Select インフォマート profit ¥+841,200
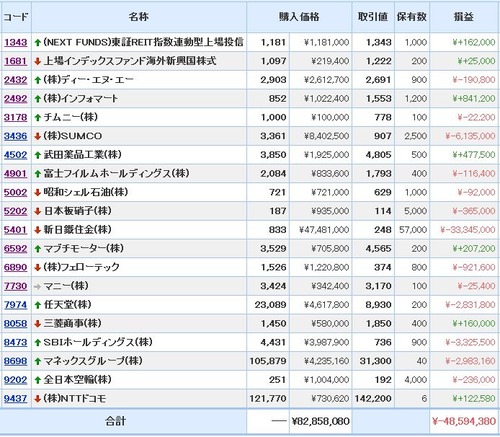The height and width of the screenshot is (437, 500). 474,99
